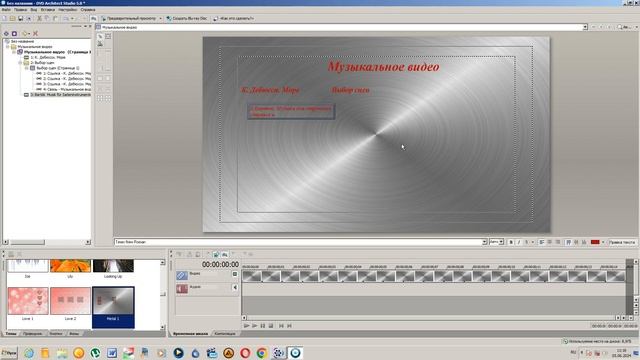Open the Справка menu
Viewport: 640px width, 360px height.
tap(88, 9)
